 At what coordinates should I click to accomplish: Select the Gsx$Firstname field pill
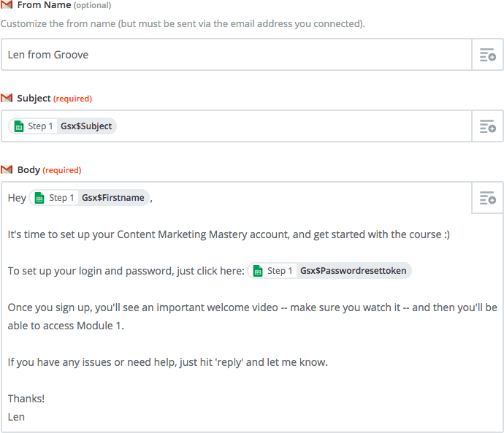pos(112,198)
